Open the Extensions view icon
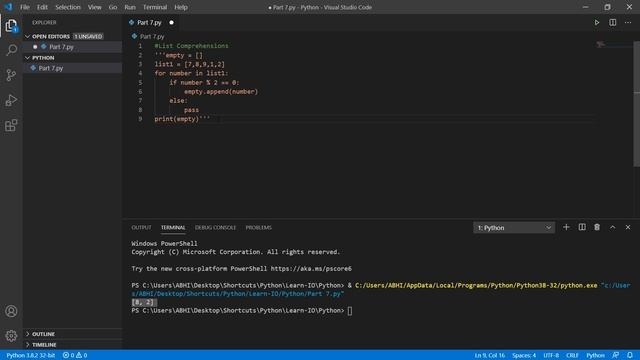Screen dimensions: 640x360 (x=11, y=125)
